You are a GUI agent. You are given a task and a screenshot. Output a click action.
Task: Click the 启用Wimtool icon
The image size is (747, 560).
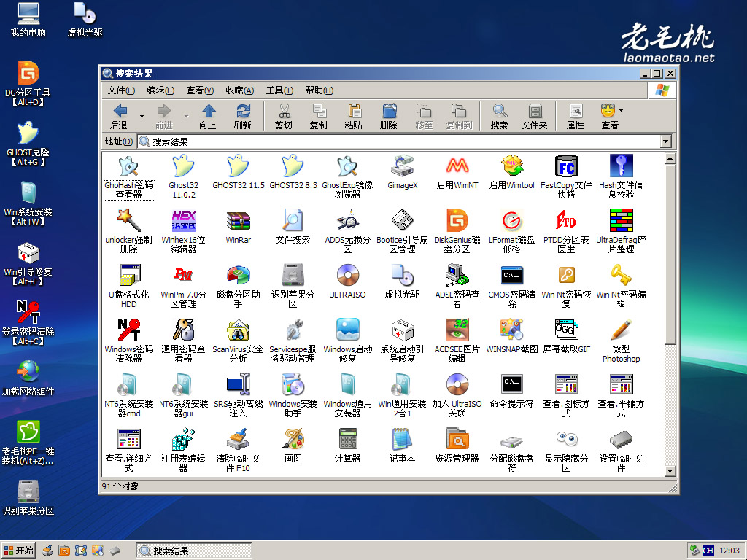click(x=511, y=172)
